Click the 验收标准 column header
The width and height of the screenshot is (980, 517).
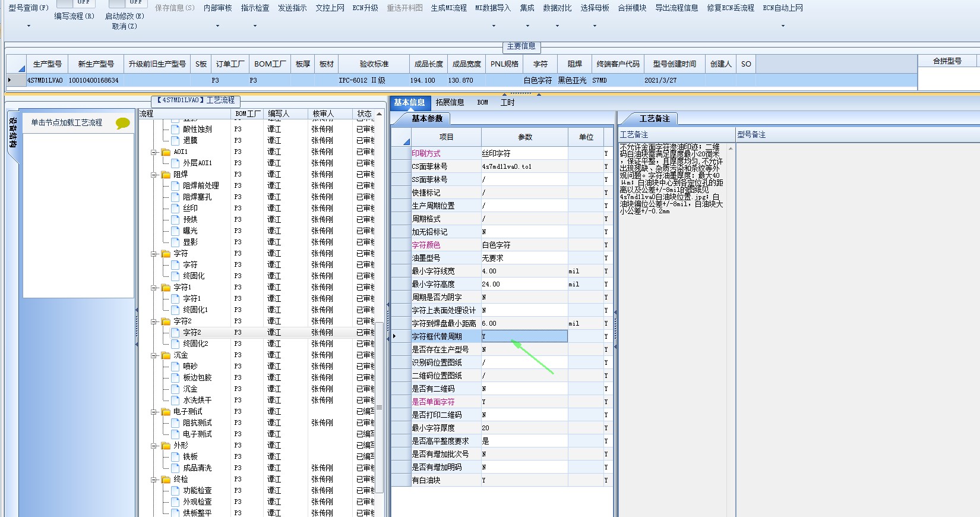[374, 64]
